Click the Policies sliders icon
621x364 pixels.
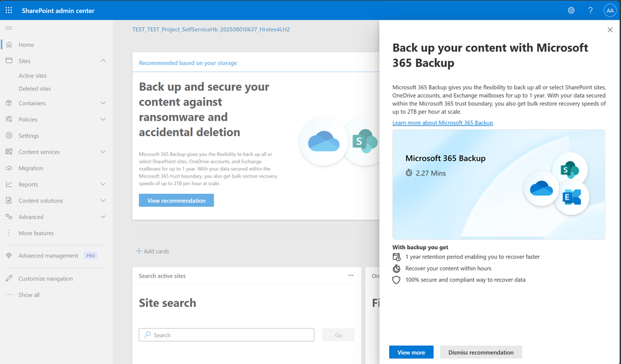9,119
